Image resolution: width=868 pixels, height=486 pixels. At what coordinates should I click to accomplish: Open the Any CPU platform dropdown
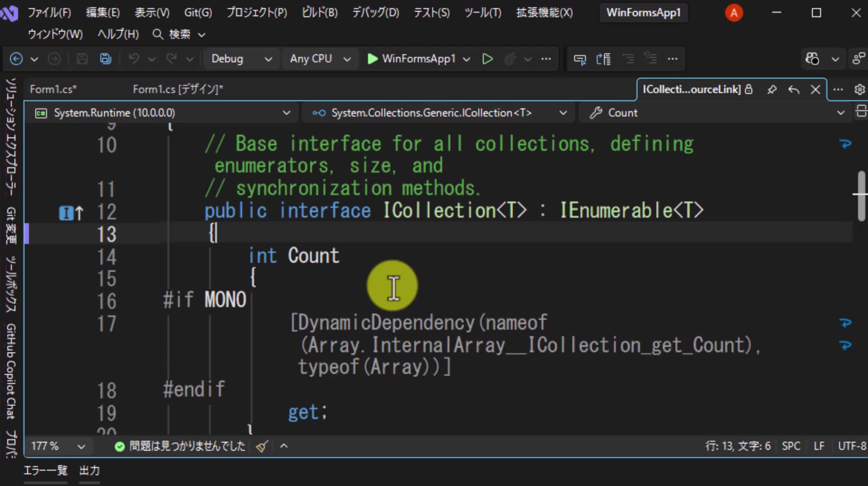click(320, 59)
